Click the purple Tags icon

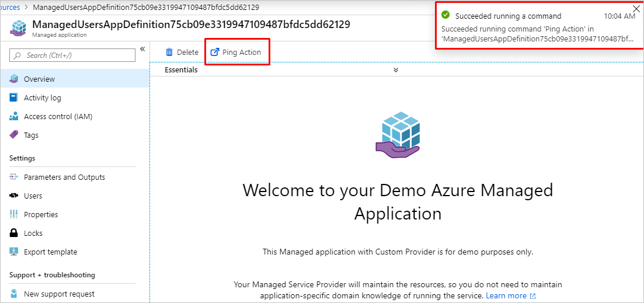point(14,135)
